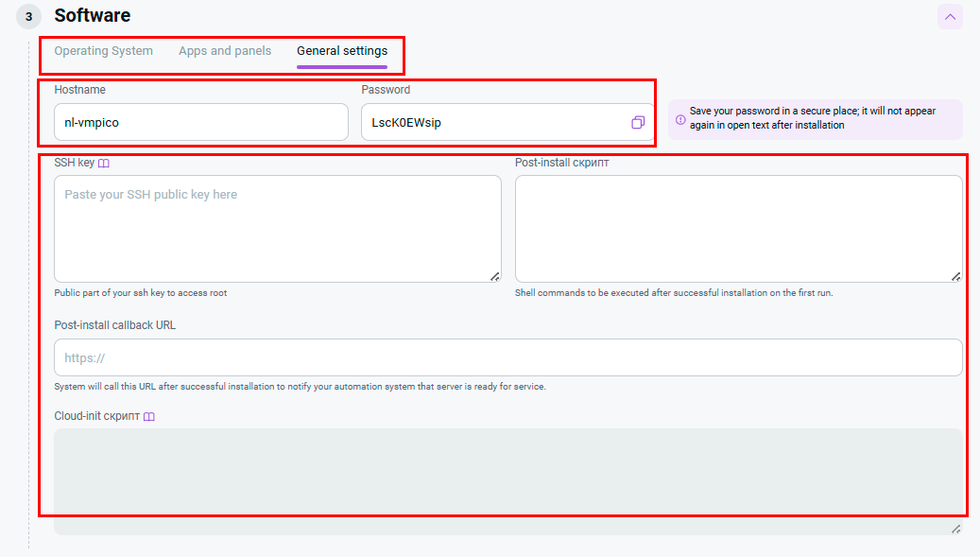This screenshot has width=980, height=557.
Task: Open the Apps and panels tab
Action: pyautogui.click(x=225, y=51)
